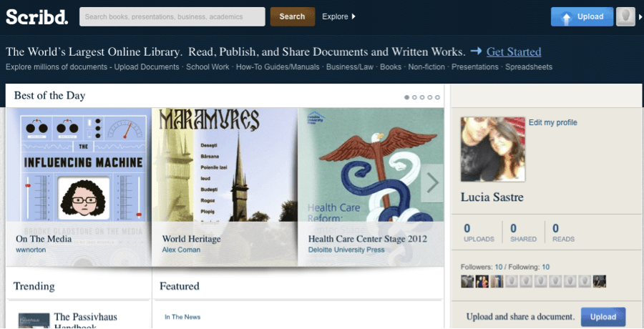
Task: Follow the Get Started link
Action: click(514, 51)
